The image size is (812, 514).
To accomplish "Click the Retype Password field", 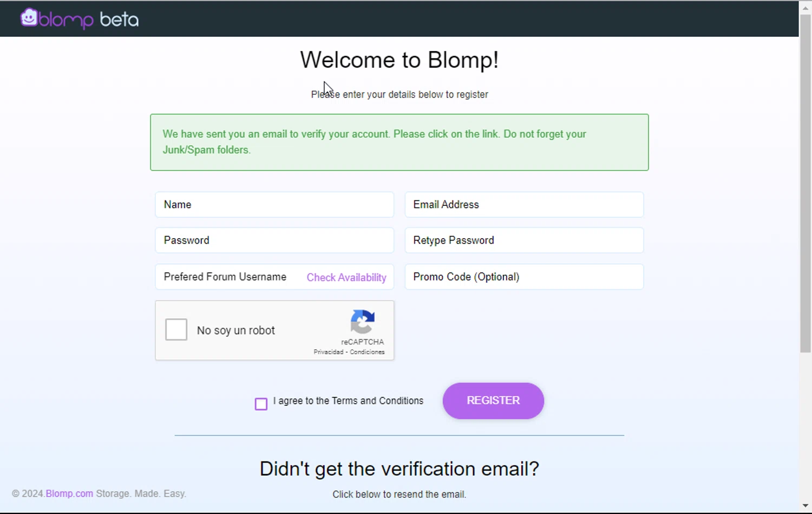I will pyautogui.click(x=524, y=240).
